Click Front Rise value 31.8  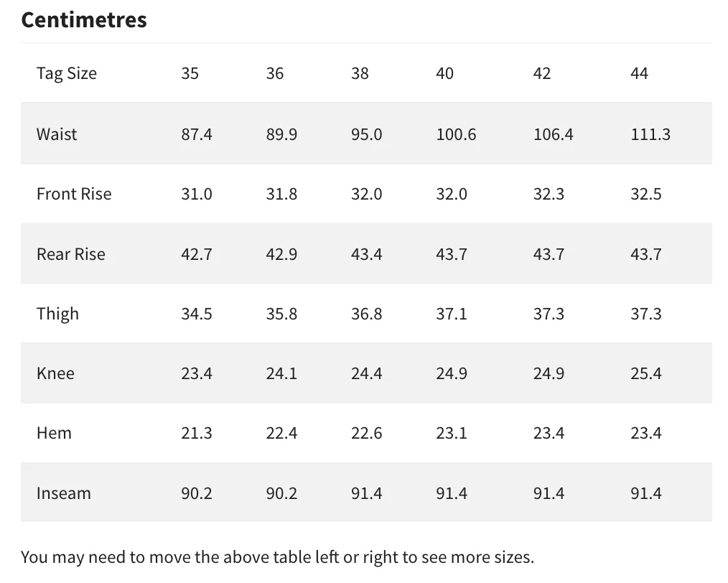click(x=281, y=194)
